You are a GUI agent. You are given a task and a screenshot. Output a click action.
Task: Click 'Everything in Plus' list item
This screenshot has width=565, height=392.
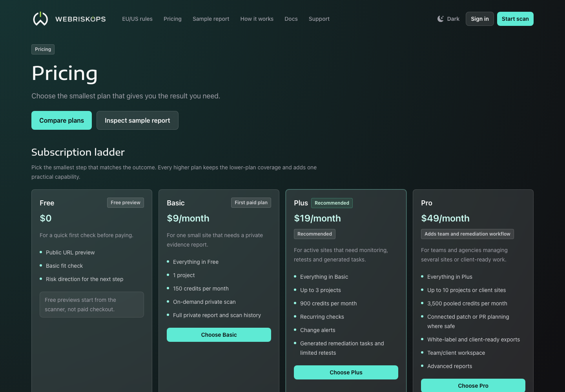click(x=450, y=277)
